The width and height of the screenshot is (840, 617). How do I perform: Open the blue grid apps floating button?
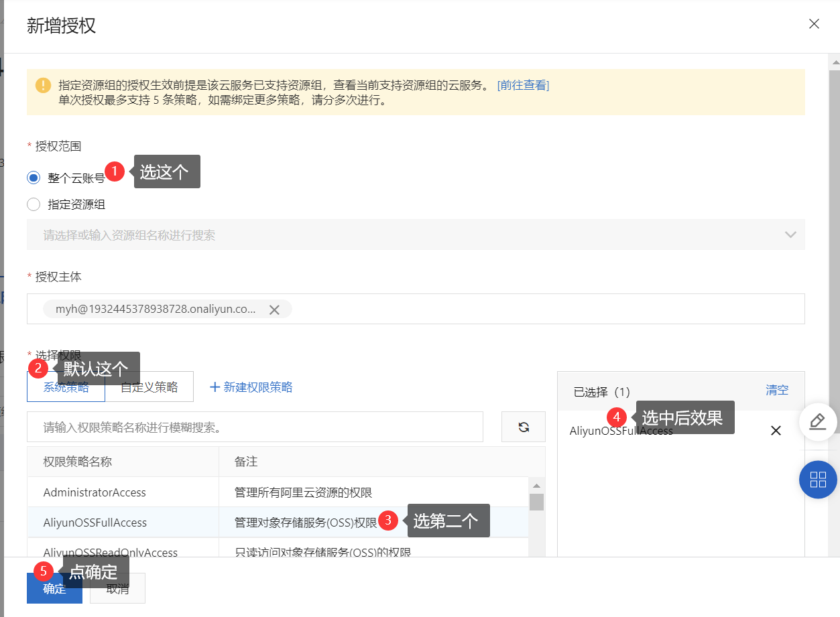point(817,479)
